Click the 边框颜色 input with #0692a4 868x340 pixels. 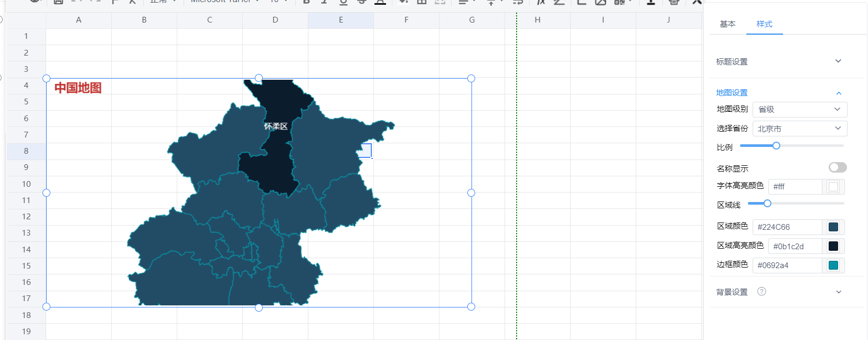pos(787,265)
